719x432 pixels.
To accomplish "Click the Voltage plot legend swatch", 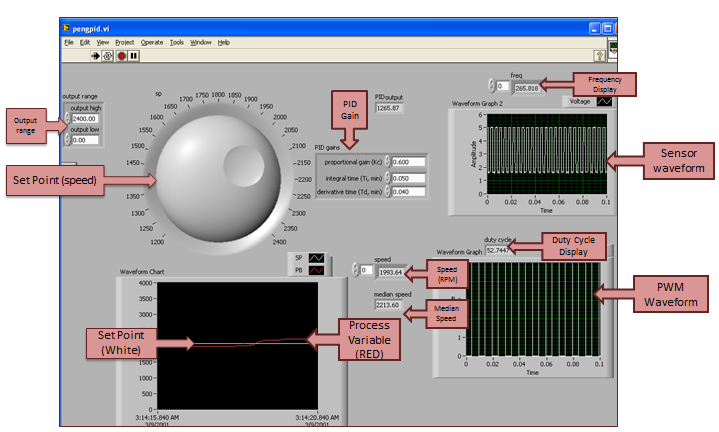I will coord(604,101).
